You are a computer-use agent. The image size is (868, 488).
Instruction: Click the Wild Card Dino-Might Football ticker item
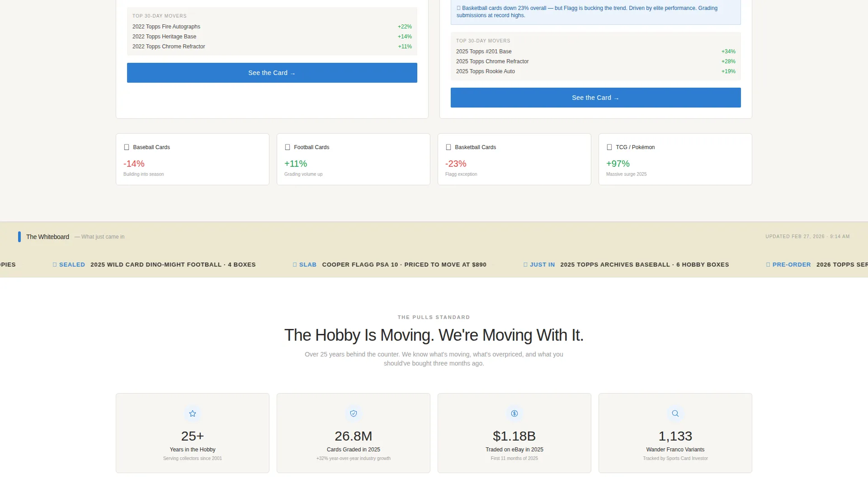pyautogui.click(x=154, y=265)
